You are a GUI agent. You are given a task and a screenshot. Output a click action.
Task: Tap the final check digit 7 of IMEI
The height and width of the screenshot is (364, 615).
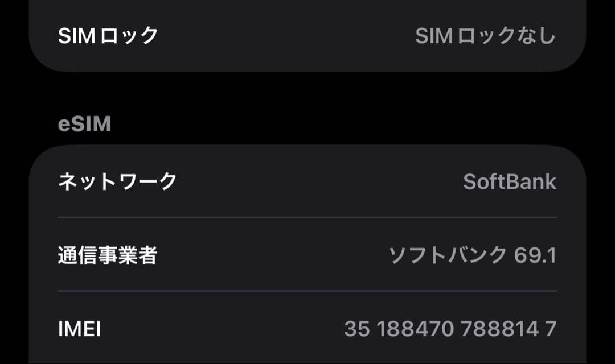pyautogui.click(x=551, y=329)
